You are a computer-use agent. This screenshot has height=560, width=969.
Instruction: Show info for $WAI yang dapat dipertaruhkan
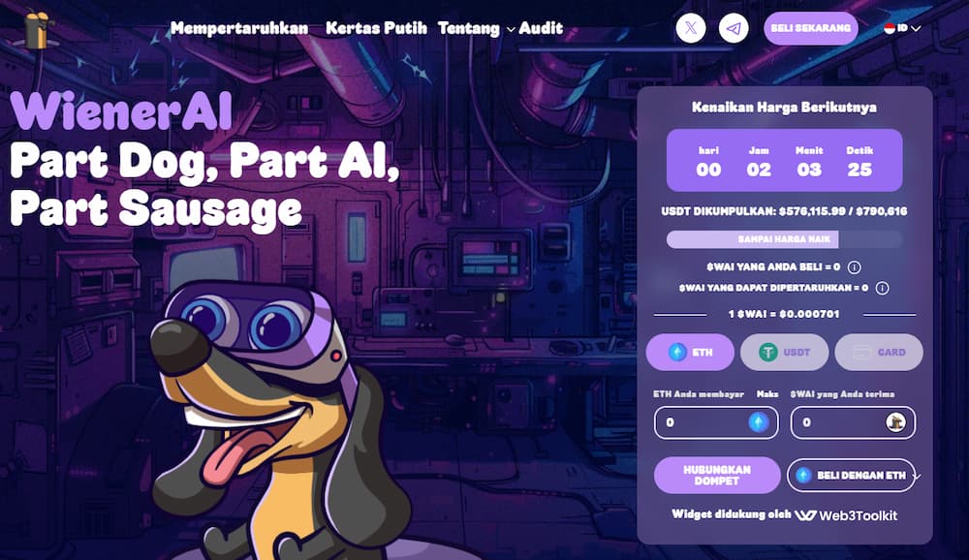[883, 288]
